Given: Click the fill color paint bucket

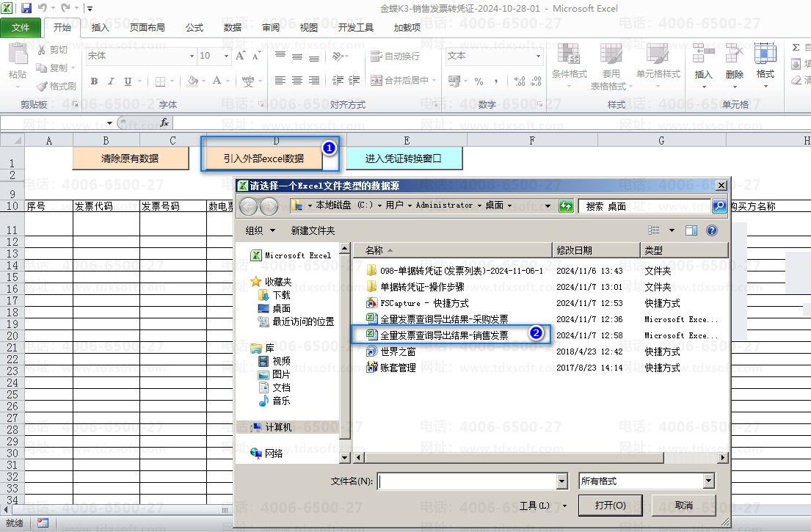Looking at the screenshot, I should point(192,81).
